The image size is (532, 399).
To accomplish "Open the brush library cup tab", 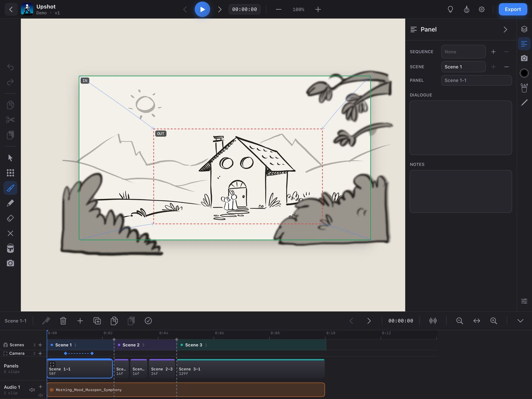I will pyautogui.click(x=524, y=88).
